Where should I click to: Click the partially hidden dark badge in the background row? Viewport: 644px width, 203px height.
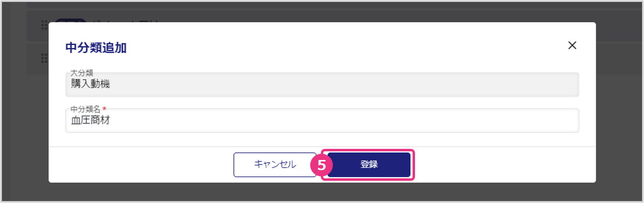[x=70, y=20]
